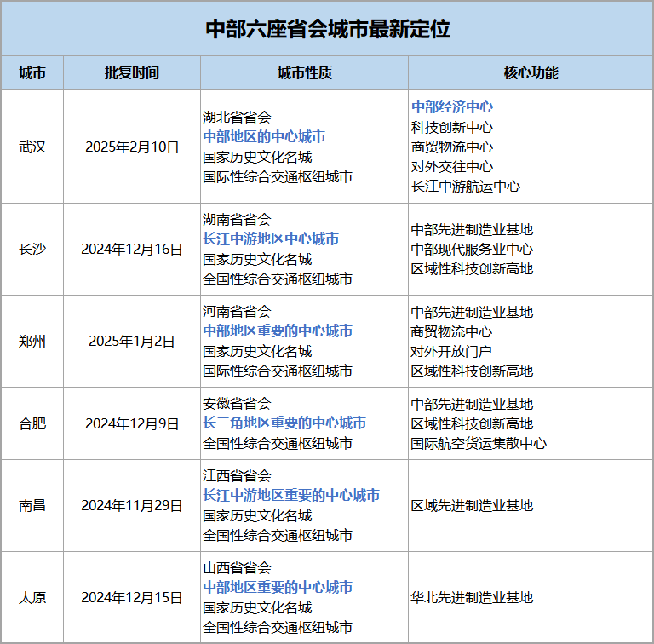The image size is (654, 644).
Task: Click the 城市性质 column header
Action: (x=304, y=73)
